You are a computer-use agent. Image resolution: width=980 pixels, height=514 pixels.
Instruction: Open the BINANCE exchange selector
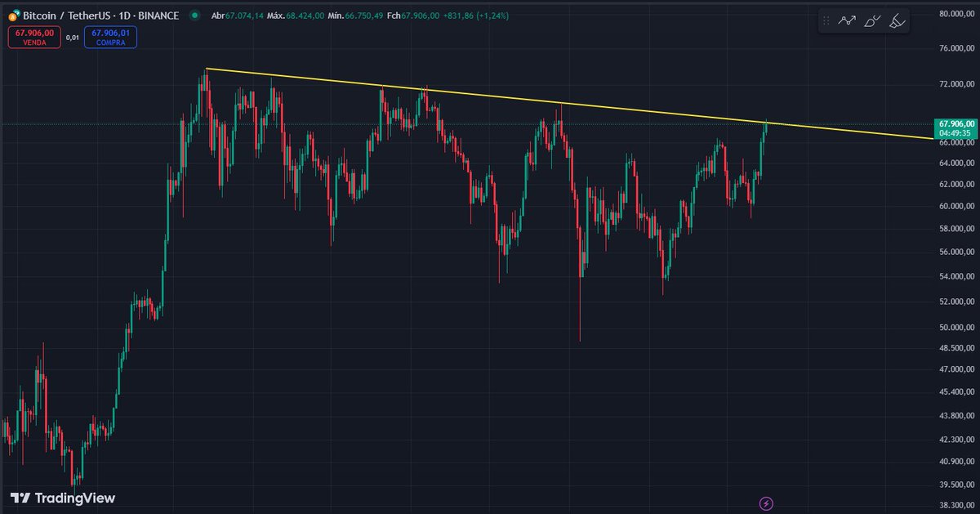157,15
